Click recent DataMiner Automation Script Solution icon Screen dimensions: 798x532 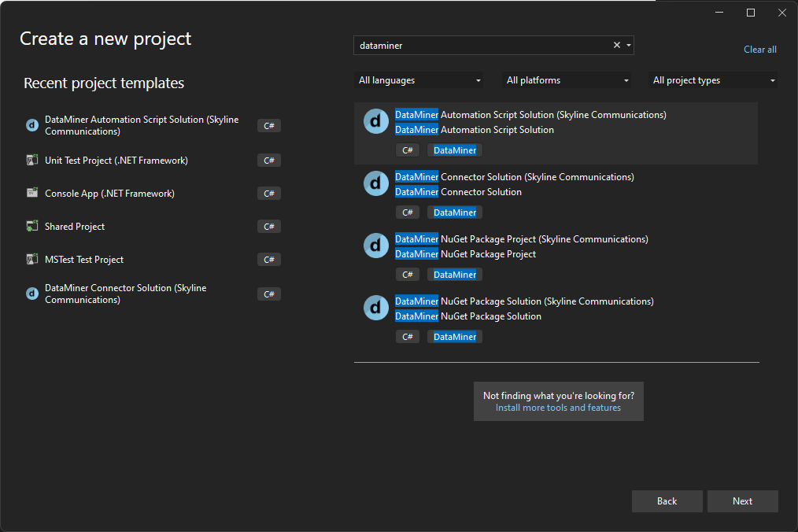click(x=32, y=125)
